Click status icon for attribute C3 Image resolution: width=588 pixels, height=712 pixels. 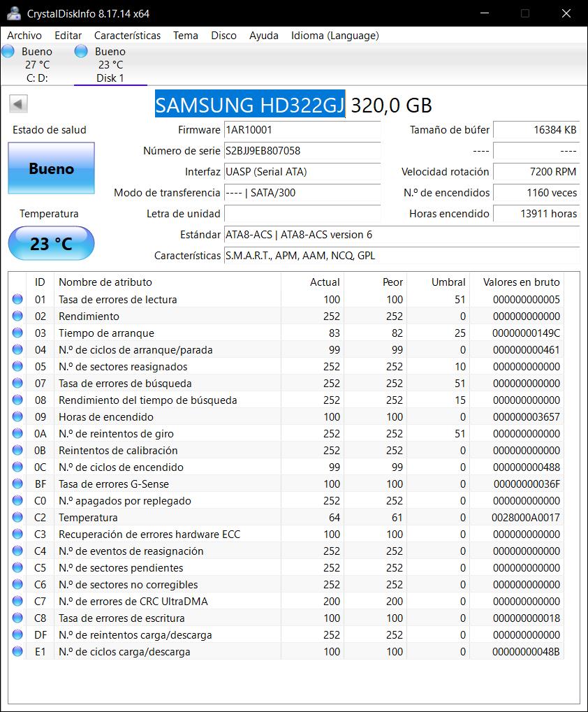pos(17,535)
